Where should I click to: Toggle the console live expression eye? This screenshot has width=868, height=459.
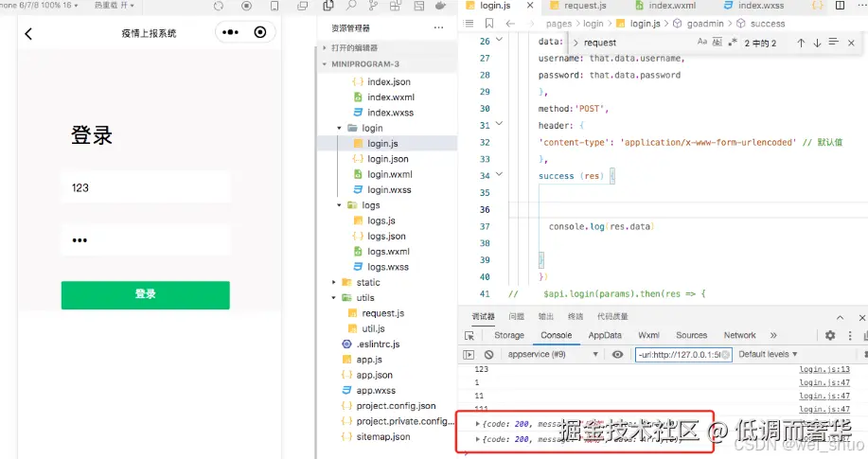(x=617, y=354)
